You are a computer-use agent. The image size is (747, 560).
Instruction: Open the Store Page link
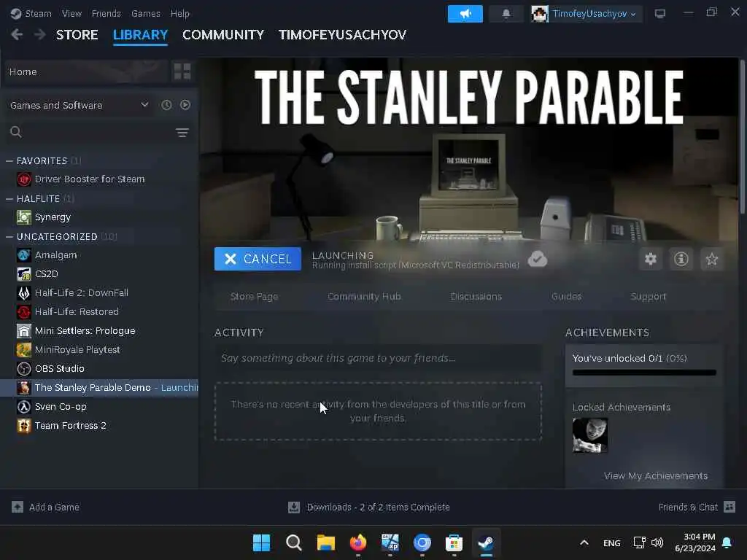[255, 296]
